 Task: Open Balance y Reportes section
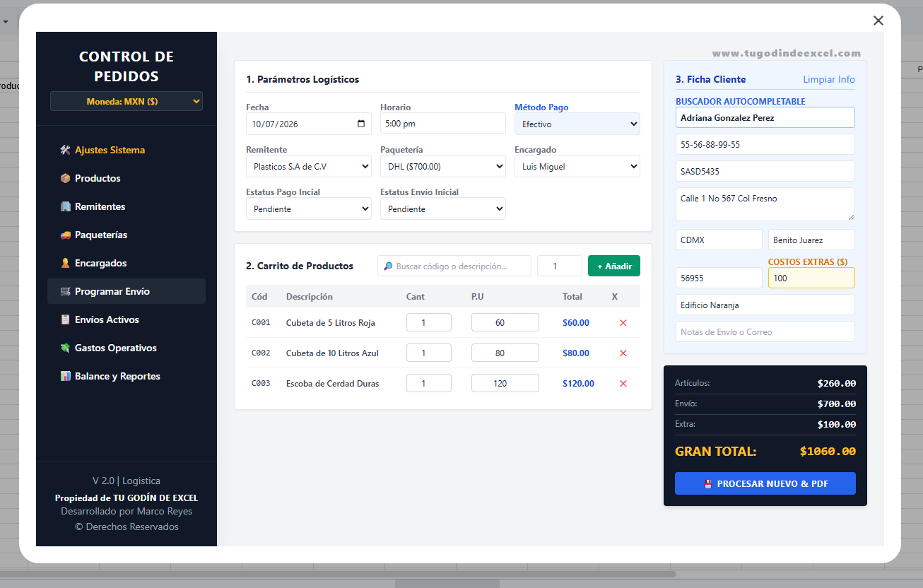coord(127,376)
